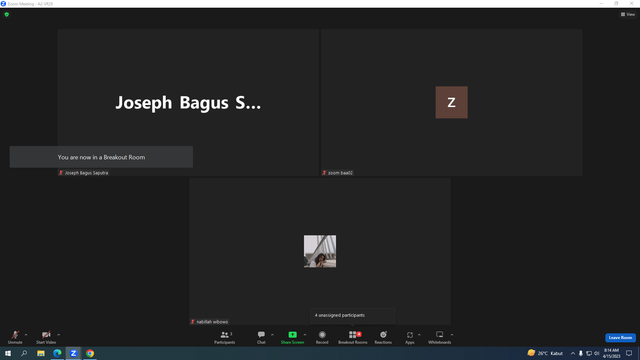
Task: Click the green Share Screen button
Action: (292, 337)
